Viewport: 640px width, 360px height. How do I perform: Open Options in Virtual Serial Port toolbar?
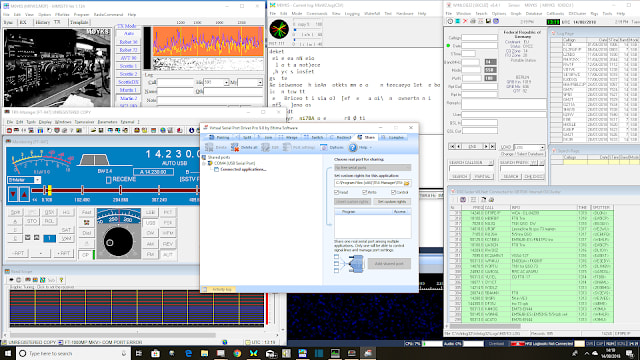click(332, 147)
